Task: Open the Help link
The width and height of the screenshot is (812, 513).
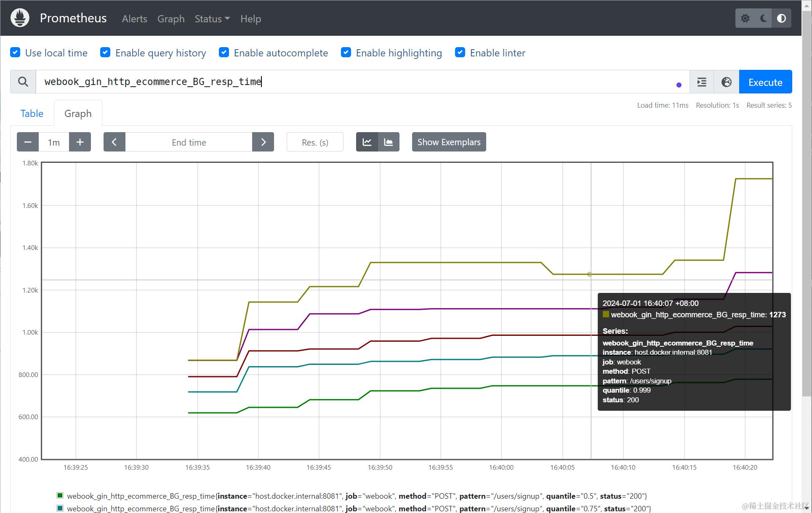Action: [x=250, y=19]
